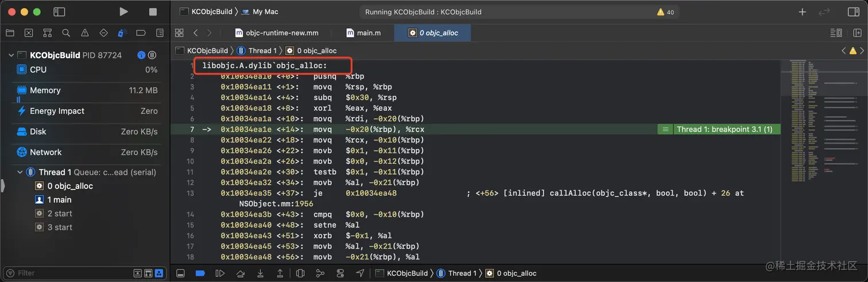868x282 pixels.
Task: Click Thread 1 in editor jump bar
Action: coord(257,51)
